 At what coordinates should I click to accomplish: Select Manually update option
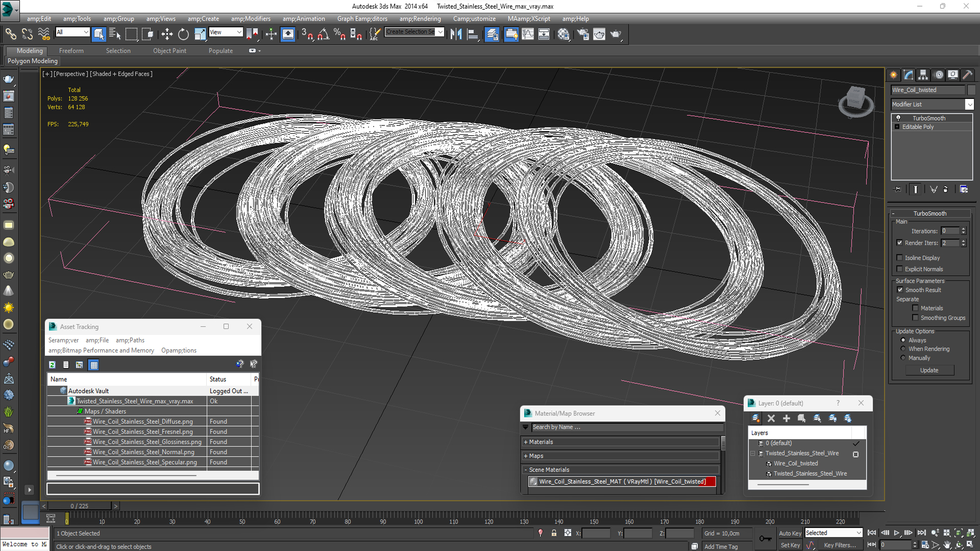[x=903, y=358]
